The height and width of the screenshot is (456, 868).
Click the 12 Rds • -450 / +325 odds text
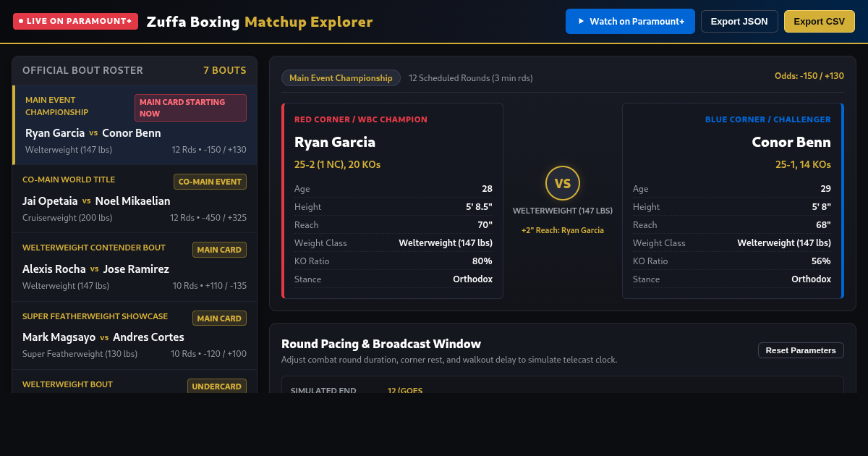[208, 217]
